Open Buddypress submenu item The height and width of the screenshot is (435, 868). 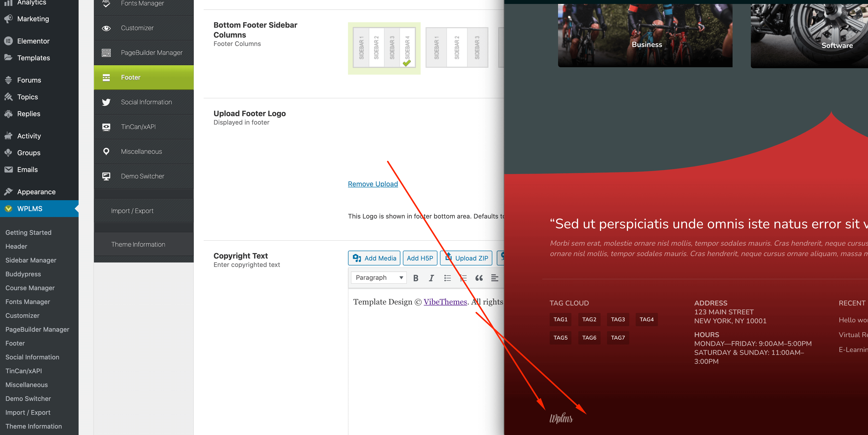[x=23, y=274]
